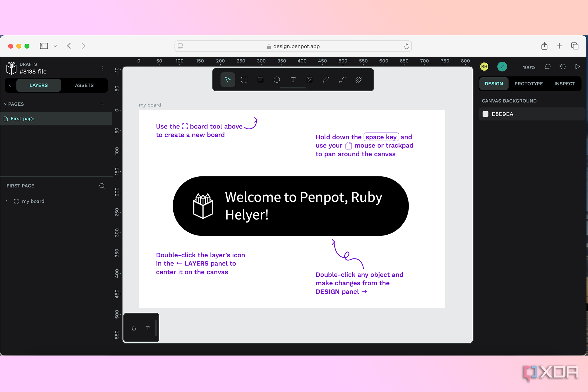This screenshot has width=588, height=392.
Task: Collapse the Pages section chevron
Action: click(x=6, y=104)
